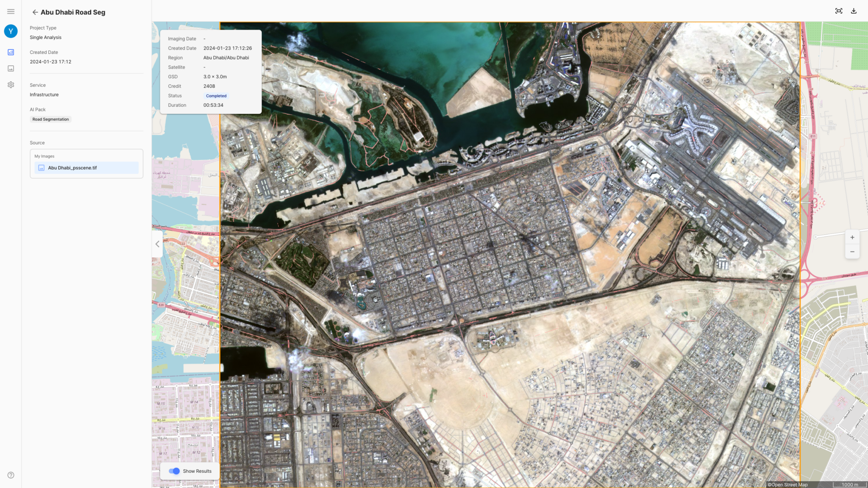Click the fit-to-extent icon at top right
This screenshot has width=868, height=488.
point(839,11)
